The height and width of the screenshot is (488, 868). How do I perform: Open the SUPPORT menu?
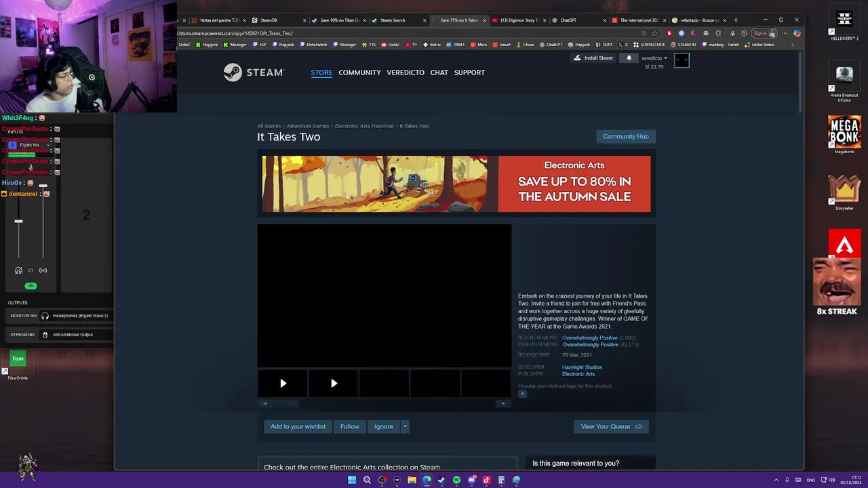(469, 73)
